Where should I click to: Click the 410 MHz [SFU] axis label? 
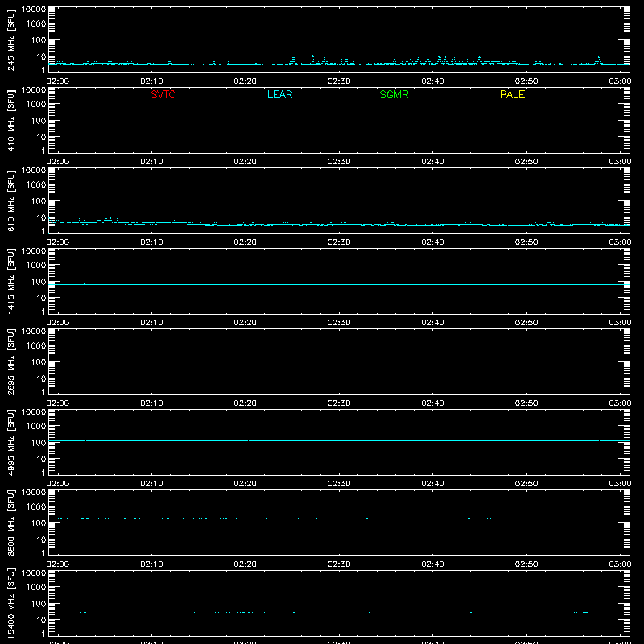coord(11,120)
